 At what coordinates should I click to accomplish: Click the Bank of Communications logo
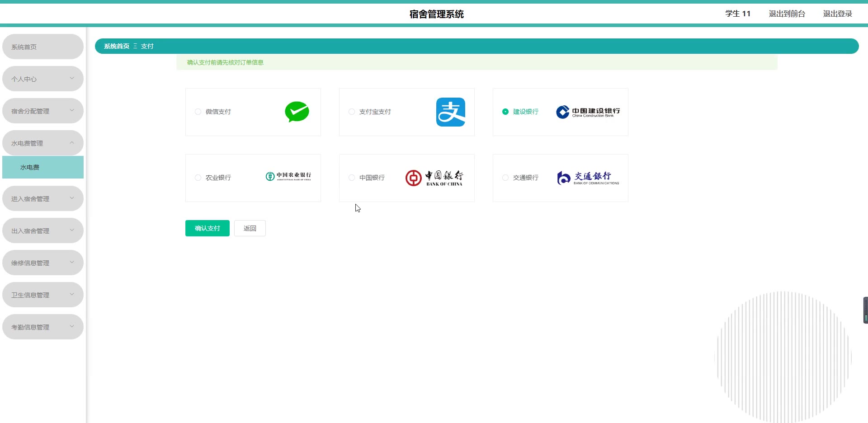(588, 178)
